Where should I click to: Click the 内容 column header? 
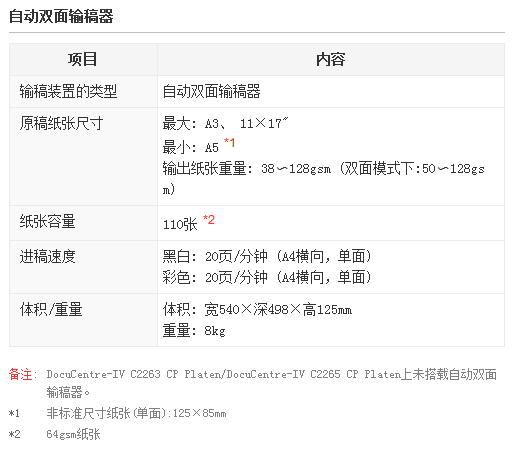[331, 59]
